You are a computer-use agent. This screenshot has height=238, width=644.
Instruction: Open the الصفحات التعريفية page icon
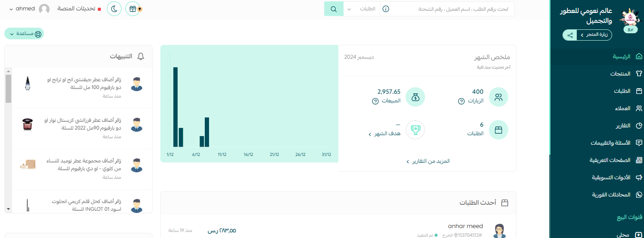point(639,160)
